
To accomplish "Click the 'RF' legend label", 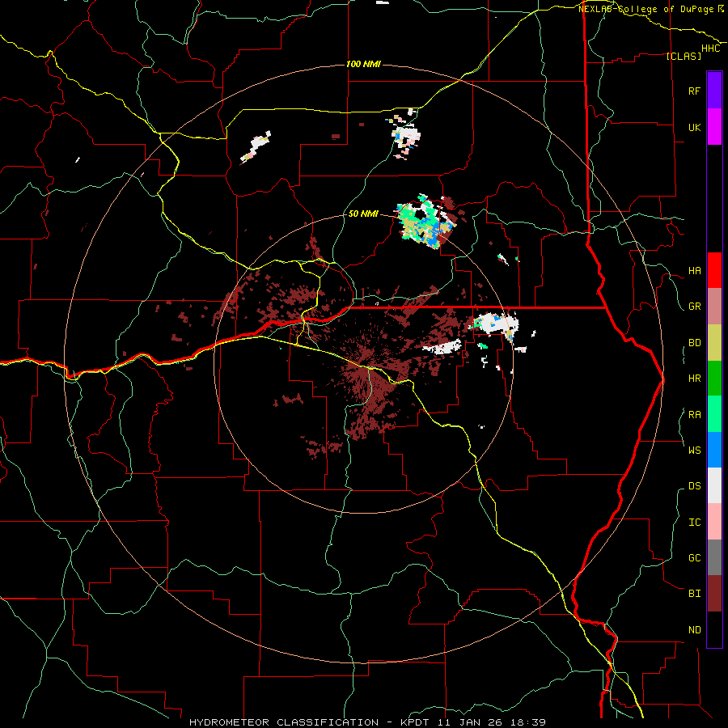I will click(x=694, y=91).
